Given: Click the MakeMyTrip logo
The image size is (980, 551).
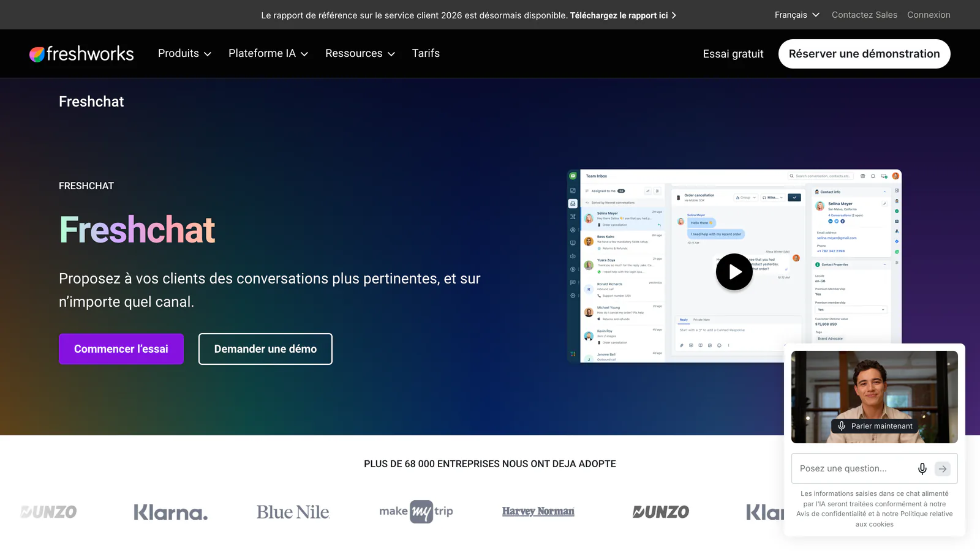Looking at the screenshot, I should pos(416,511).
